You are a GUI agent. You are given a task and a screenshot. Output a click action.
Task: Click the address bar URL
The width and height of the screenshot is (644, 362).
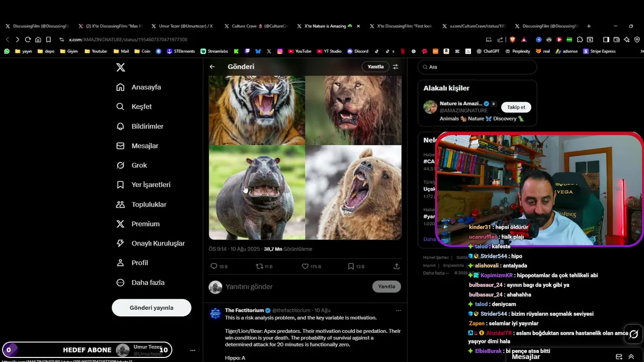(128, 40)
